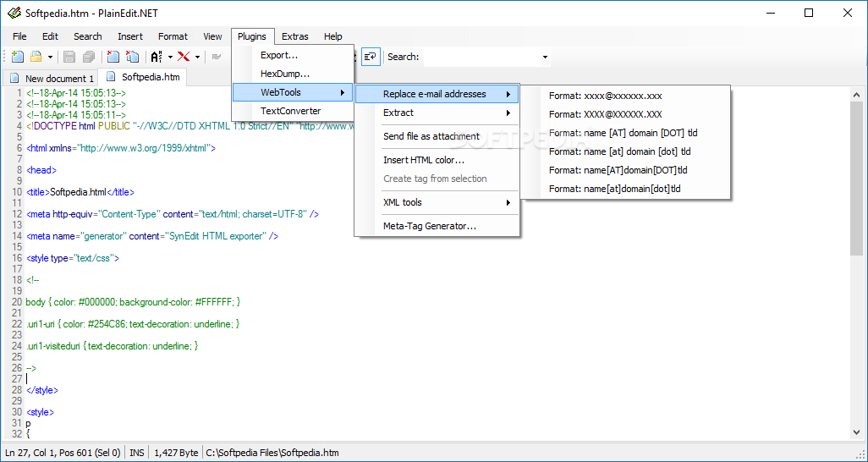868x462 pixels.
Task: Click the Open file folder icon
Action: 36,57
